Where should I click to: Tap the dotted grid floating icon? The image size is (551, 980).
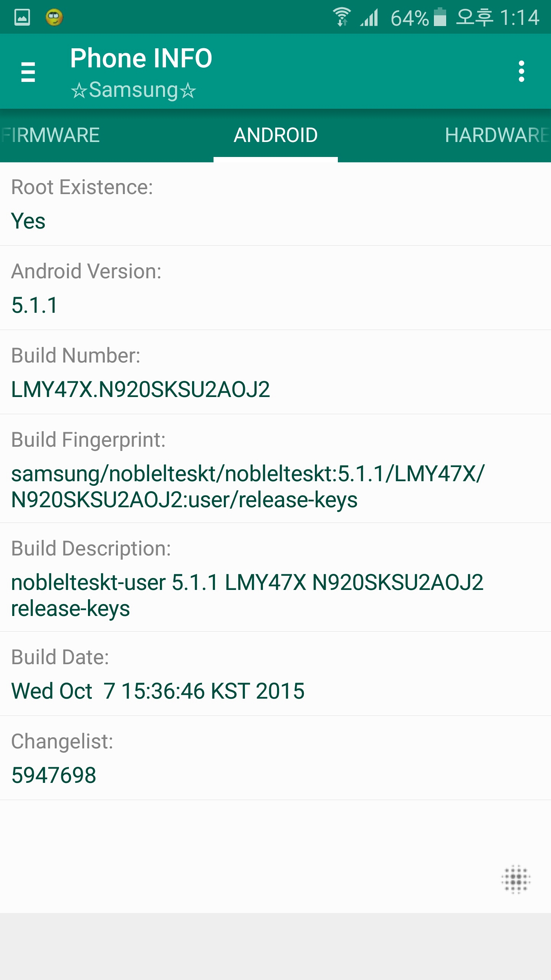click(516, 879)
